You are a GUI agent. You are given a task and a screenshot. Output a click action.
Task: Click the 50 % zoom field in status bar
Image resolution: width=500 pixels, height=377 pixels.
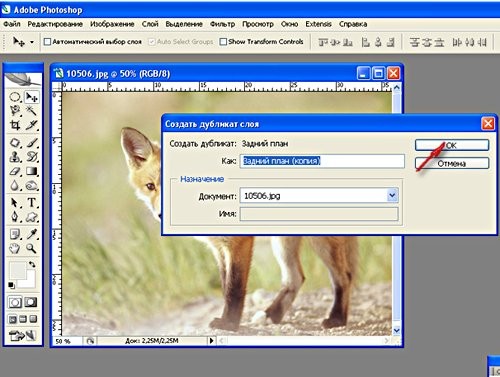click(68, 341)
